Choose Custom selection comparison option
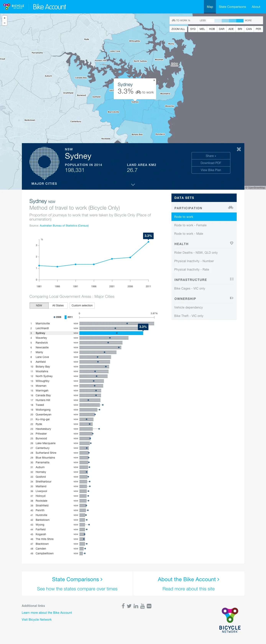Viewport: 266px width, 644px height. [x=82, y=305]
